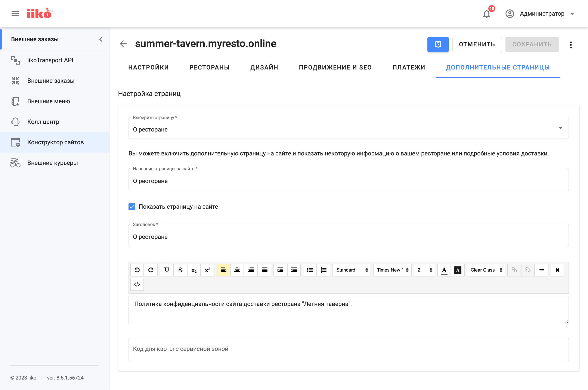
Task: Click into the rich text editor area
Action: click(x=349, y=310)
